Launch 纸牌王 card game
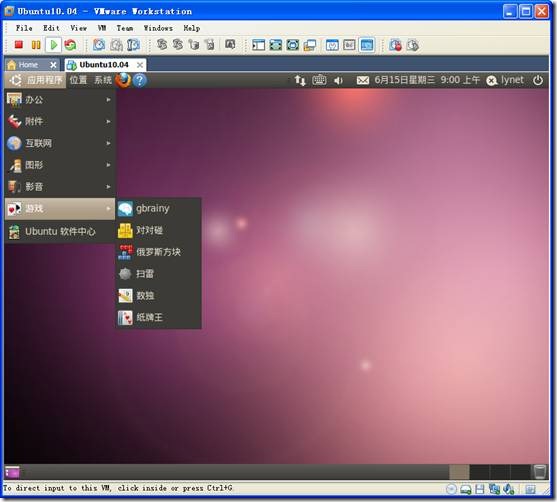557x502 pixels. (158, 317)
